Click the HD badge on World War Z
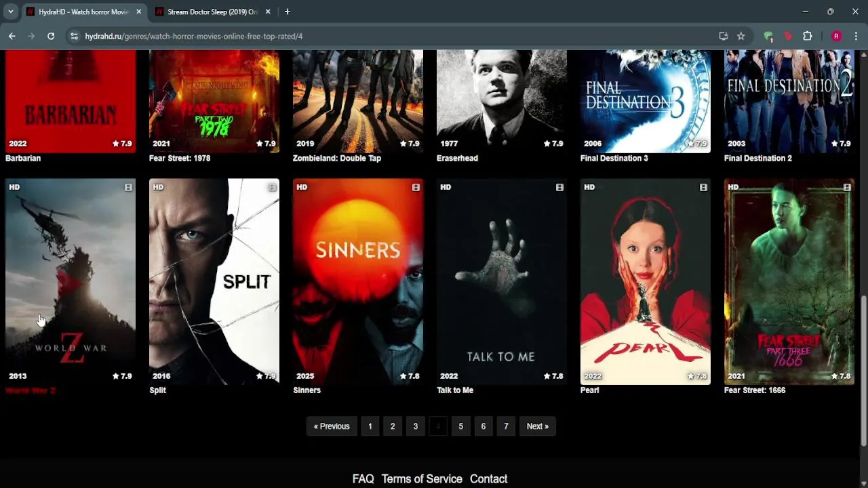 click(14, 187)
